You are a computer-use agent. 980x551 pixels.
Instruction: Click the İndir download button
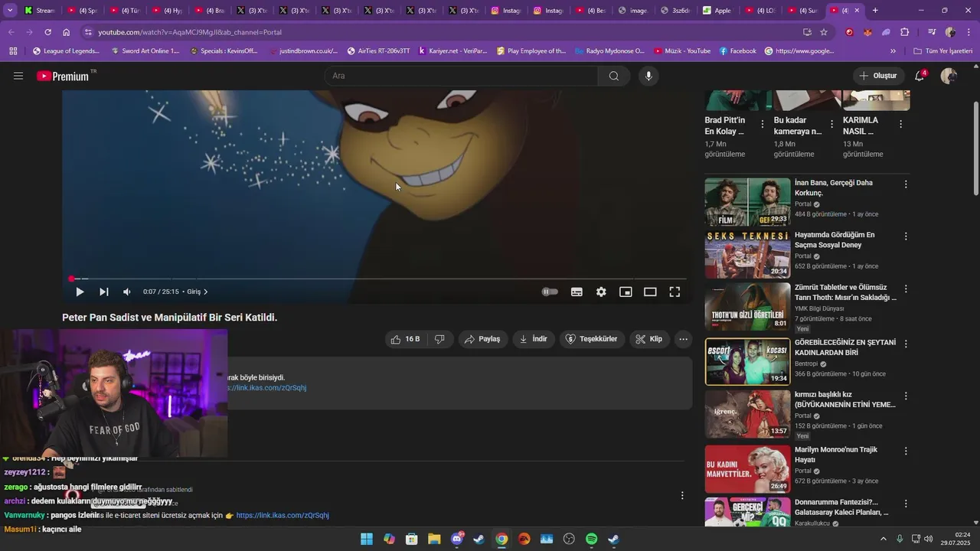click(534, 339)
